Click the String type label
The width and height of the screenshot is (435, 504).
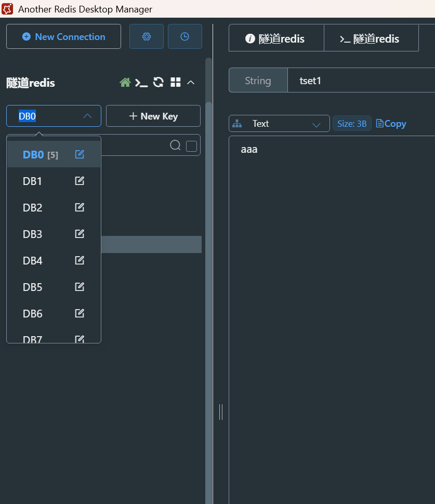tap(258, 81)
